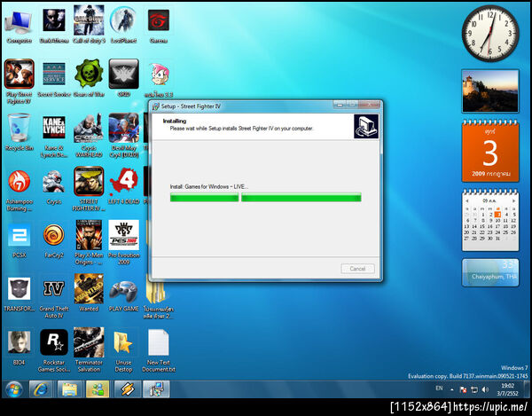Open the Recycle Bin
The height and width of the screenshot is (416, 532).
[x=19, y=132]
